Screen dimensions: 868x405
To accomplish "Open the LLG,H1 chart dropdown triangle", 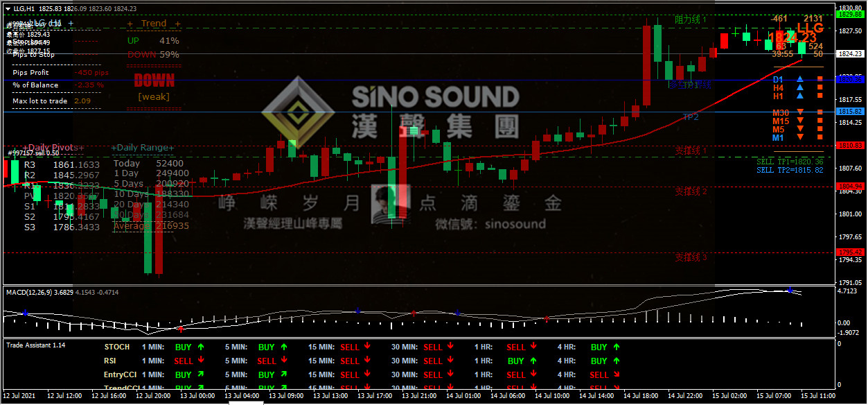I will (8, 8).
